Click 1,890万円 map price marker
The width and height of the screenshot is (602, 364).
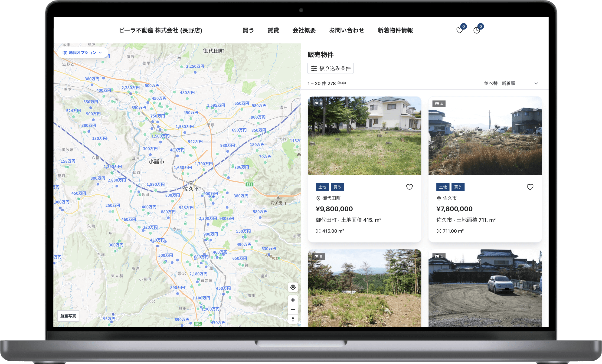(156, 184)
